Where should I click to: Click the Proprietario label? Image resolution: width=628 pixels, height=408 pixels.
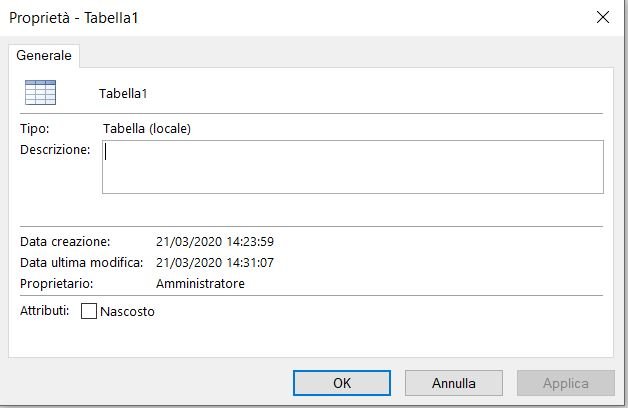(x=56, y=283)
